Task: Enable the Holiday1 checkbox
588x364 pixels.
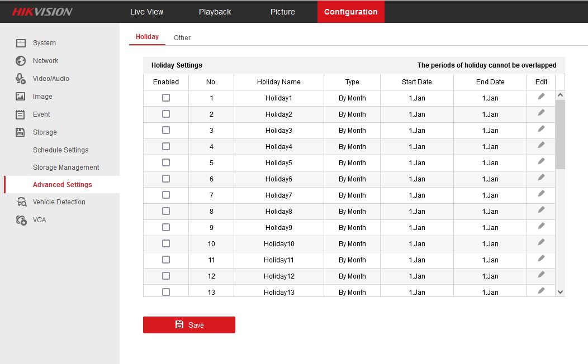Action: [x=166, y=98]
